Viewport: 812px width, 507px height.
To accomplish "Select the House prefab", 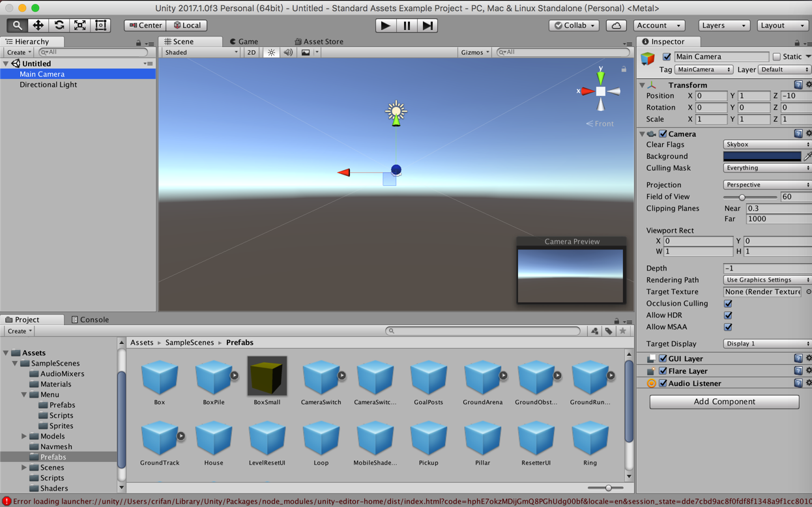I will [x=213, y=444].
